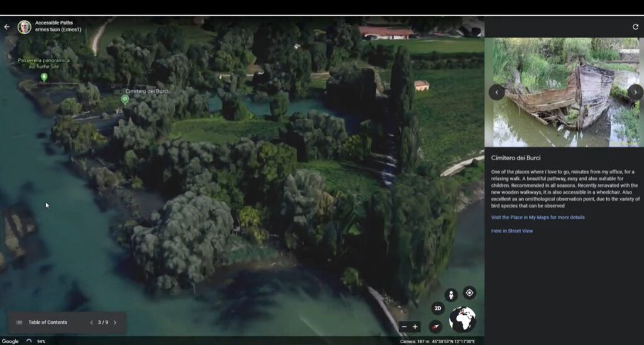Screen dimensions: 644x345
Task: Open Visit the Place in My-Maps link
Action: click(538, 217)
